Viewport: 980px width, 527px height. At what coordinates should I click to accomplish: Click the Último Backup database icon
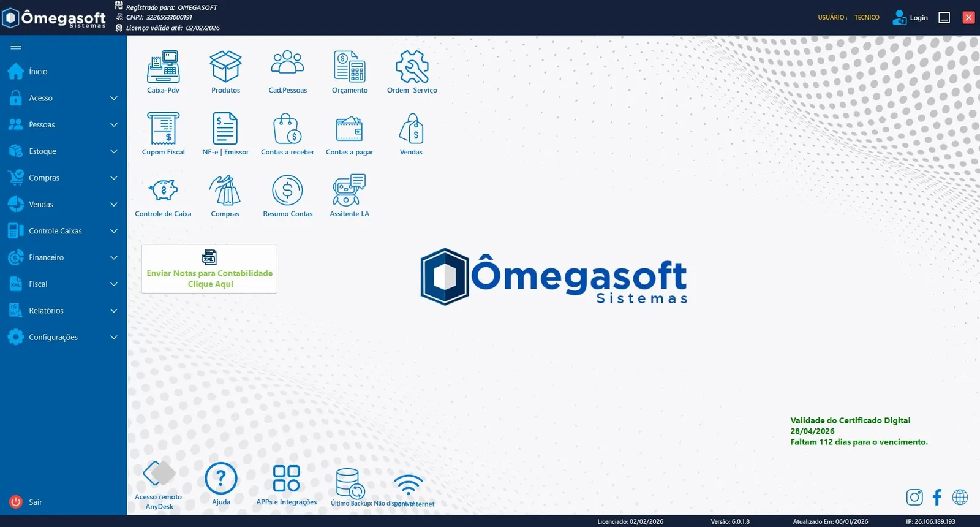(350, 483)
